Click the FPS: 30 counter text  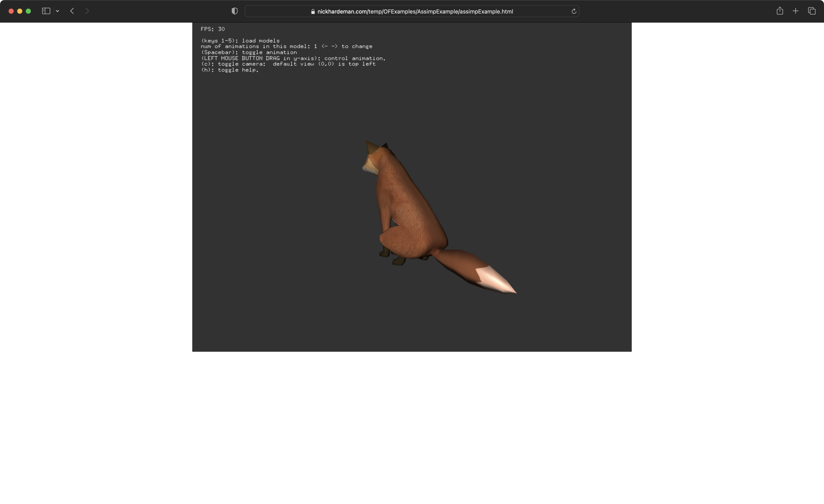tap(213, 29)
